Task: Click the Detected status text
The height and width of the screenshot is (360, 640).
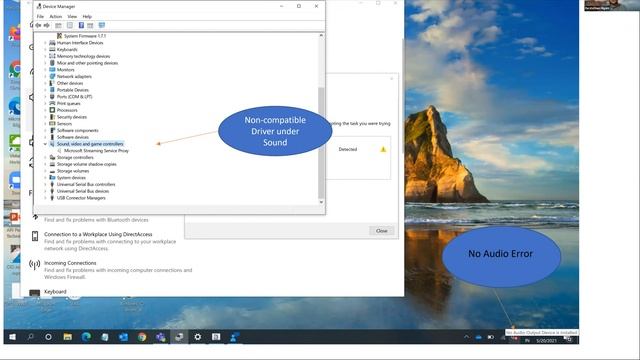Action: [x=348, y=149]
